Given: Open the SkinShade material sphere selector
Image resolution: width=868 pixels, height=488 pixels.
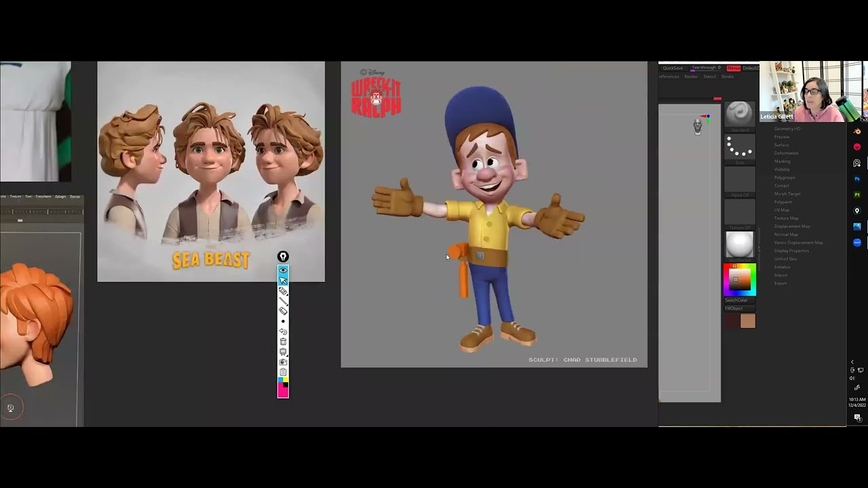Looking at the screenshot, I should click(740, 244).
